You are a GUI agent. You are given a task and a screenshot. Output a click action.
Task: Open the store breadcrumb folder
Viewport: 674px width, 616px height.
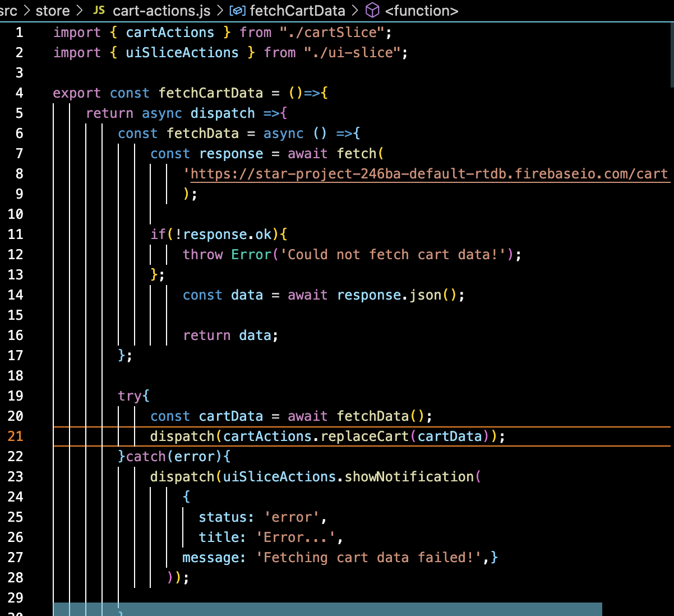coord(53,11)
